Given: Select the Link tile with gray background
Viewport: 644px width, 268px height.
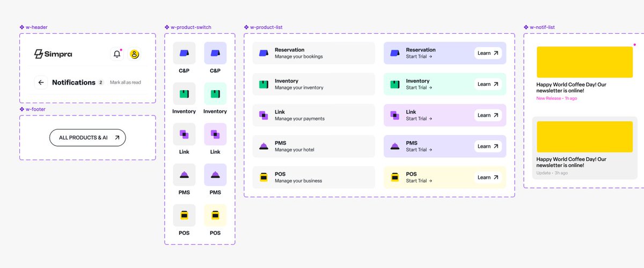Looking at the screenshot, I should click(184, 134).
